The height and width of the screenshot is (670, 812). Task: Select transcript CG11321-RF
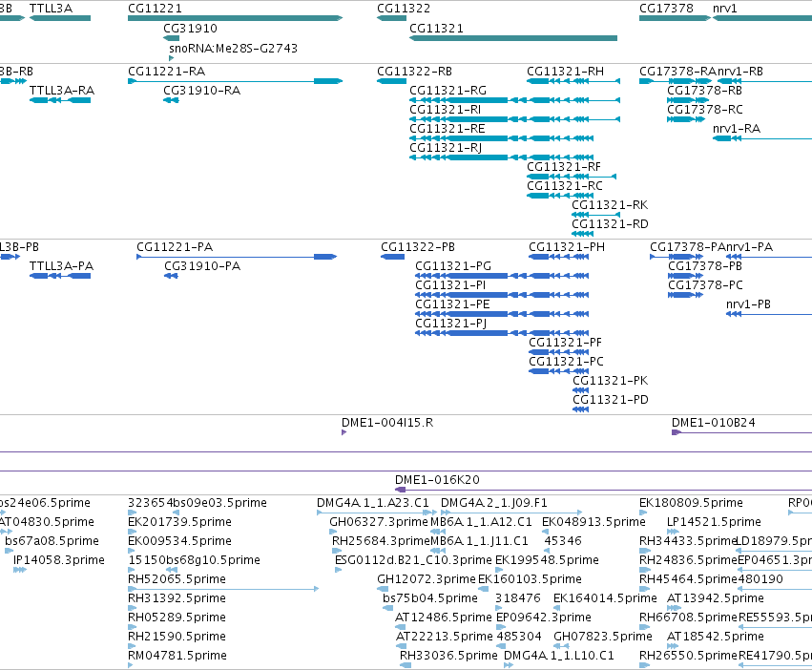[x=563, y=167]
